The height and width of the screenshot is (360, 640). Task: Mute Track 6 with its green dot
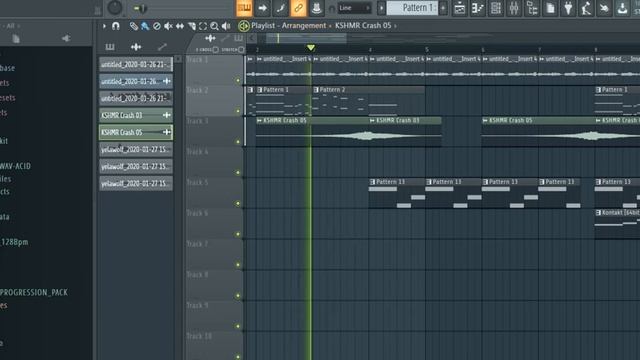[238, 234]
